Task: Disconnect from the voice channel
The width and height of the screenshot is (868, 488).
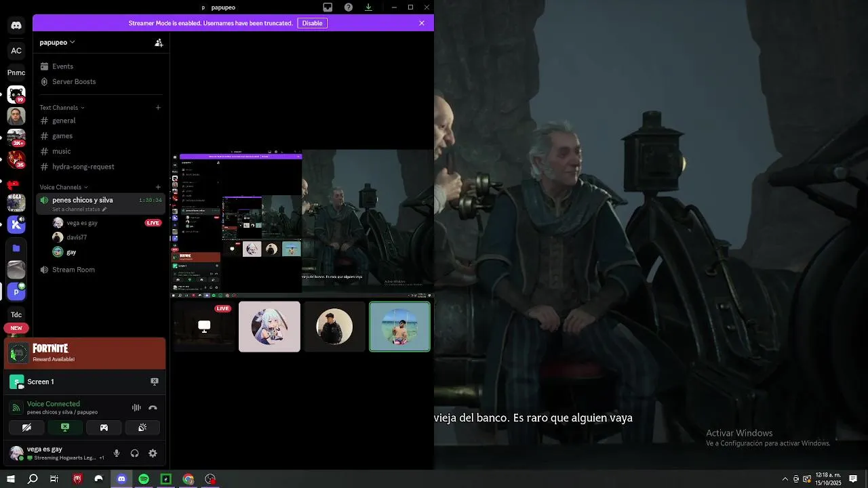Action: [153, 408]
